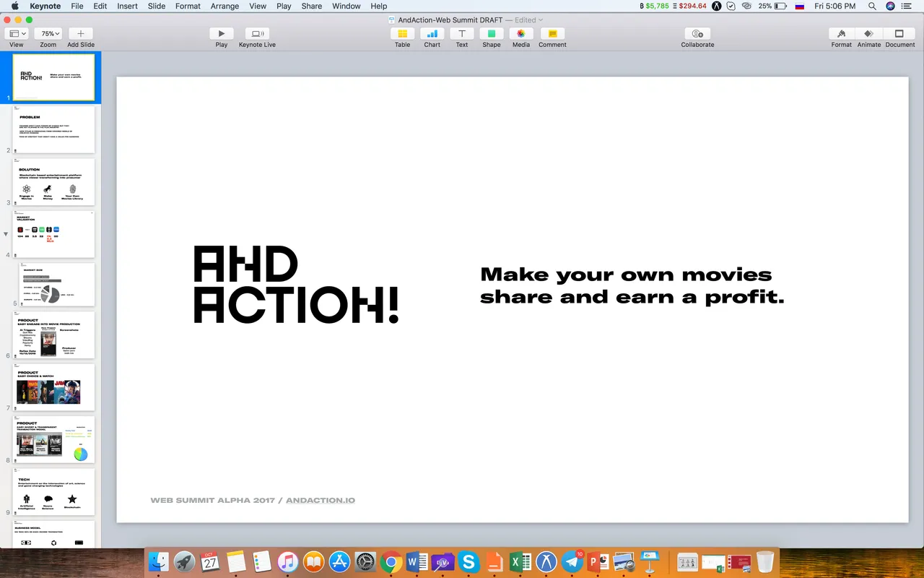924x578 pixels.
Task: Select slide 8 thumbnail with pie chart
Action: tap(54, 440)
